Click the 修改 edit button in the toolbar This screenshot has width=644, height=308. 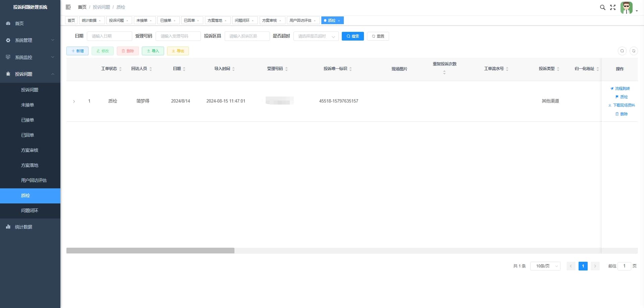(x=103, y=51)
